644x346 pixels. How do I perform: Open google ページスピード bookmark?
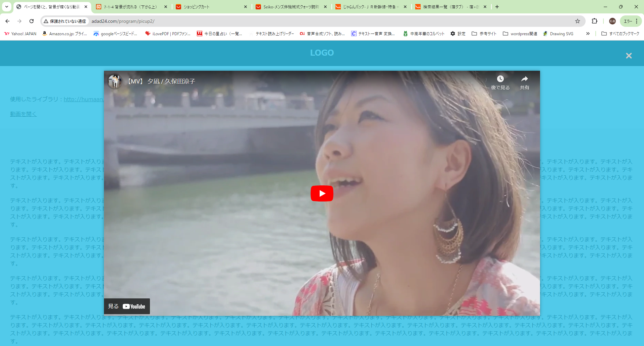115,34
